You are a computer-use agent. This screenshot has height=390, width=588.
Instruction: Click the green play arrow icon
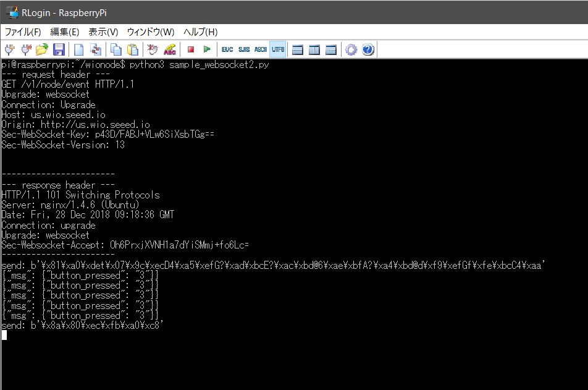click(207, 49)
